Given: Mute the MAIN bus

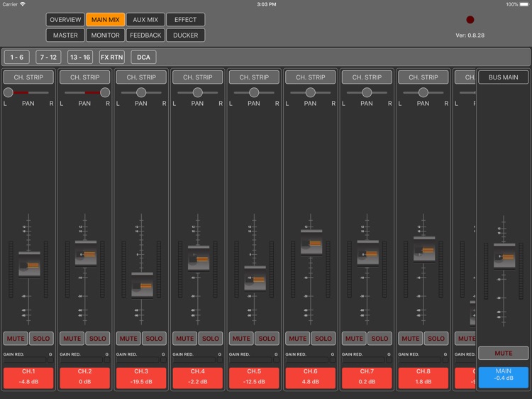Looking at the screenshot, I should pyautogui.click(x=503, y=353).
